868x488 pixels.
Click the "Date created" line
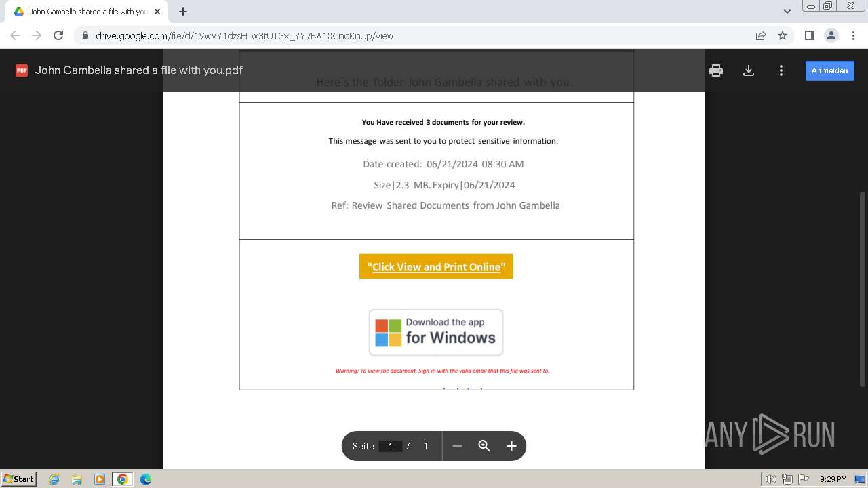[x=443, y=164]
